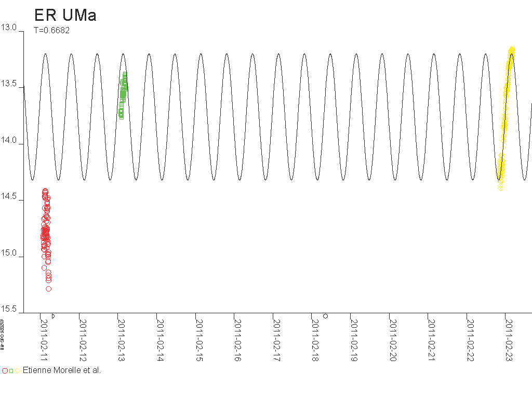
Task: Click the red circle legend marker
Action: pyautogui.click(x=5, y=371)
